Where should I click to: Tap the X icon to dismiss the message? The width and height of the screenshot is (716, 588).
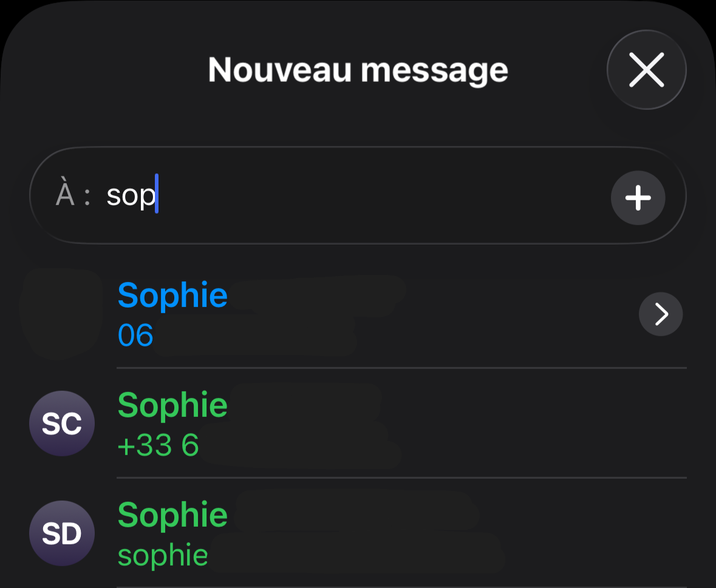(646, 70)
